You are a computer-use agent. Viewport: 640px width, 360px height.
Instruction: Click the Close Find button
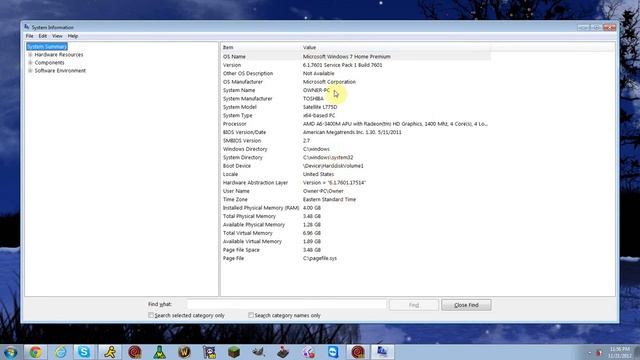[466, 305]
